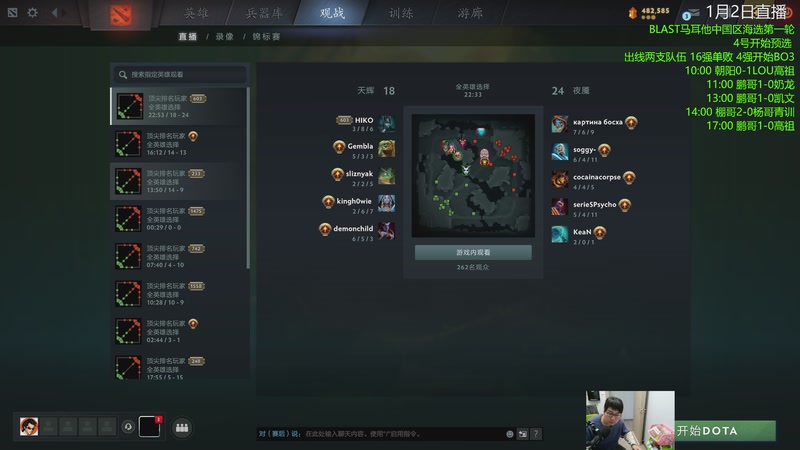The height and width of the screenshot is (450, 800).
Task: Open chat emoticon picker icon
Action: pos(509,434)
